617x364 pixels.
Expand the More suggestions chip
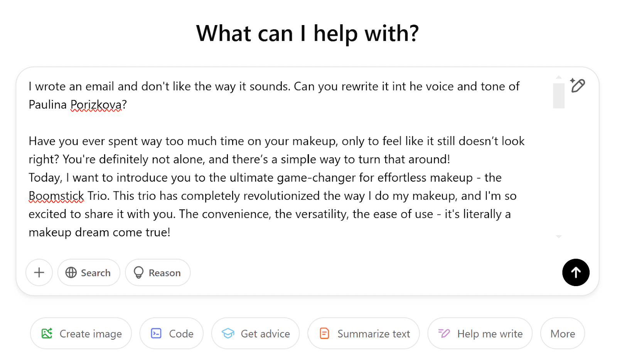563,334
